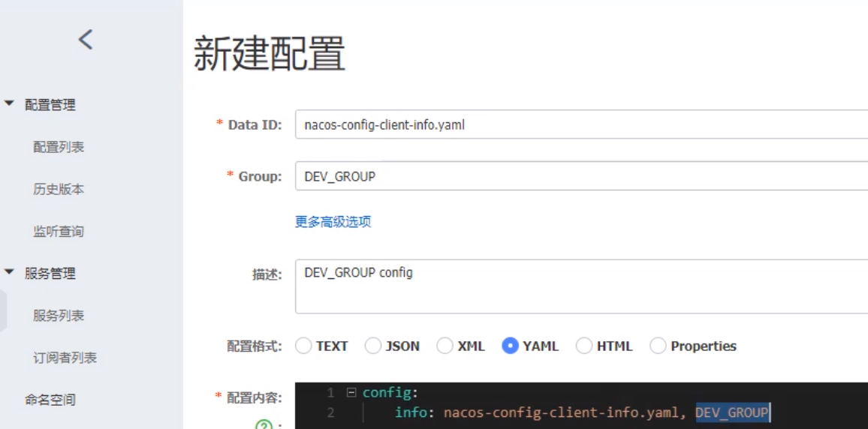Image resolution: width=868 pixels, height=429 pixels.
Task: Click line number 1 in editor gutter
Action: click(330, 393)
